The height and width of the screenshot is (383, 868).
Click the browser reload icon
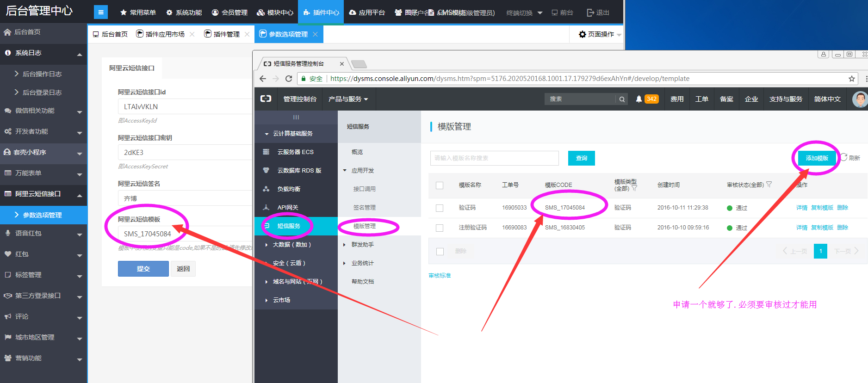coord(289,79)
